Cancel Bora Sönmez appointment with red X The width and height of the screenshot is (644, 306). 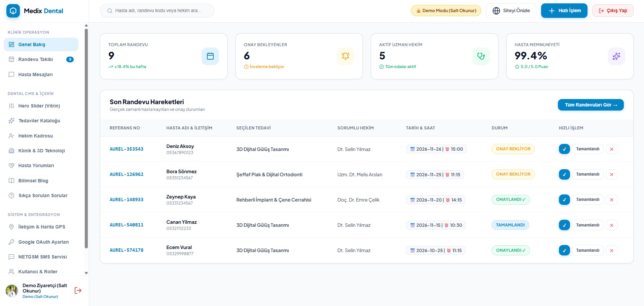pos(612,174)
